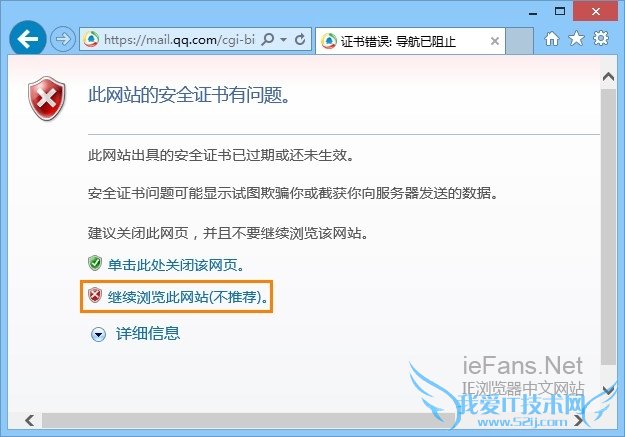Open a new blank tab

pyautogui.click(x=519, y=41)
